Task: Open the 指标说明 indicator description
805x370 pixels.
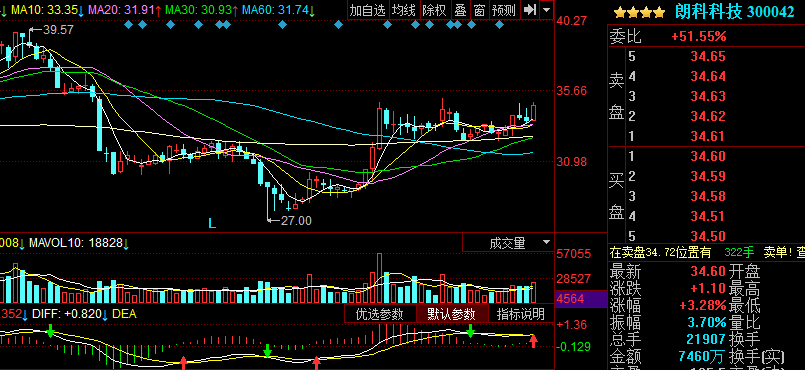Action: 521,314
